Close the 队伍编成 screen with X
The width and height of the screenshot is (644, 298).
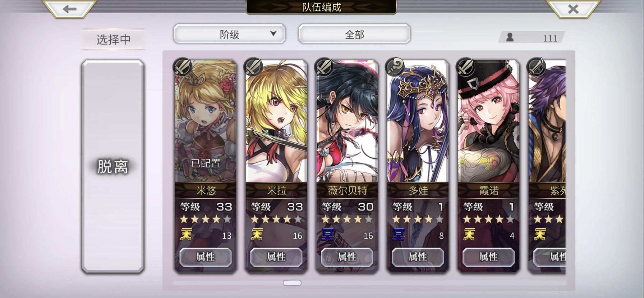pyautogui.click(x=573, y=9)
